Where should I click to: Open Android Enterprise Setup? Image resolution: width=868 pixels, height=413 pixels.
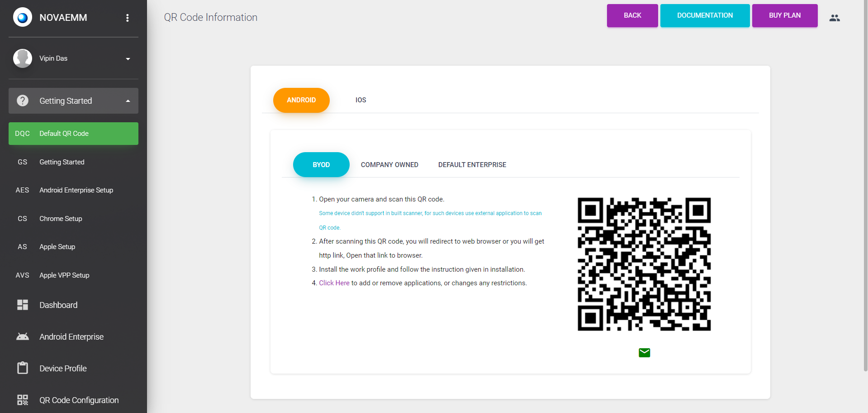[x=73, y=190]
